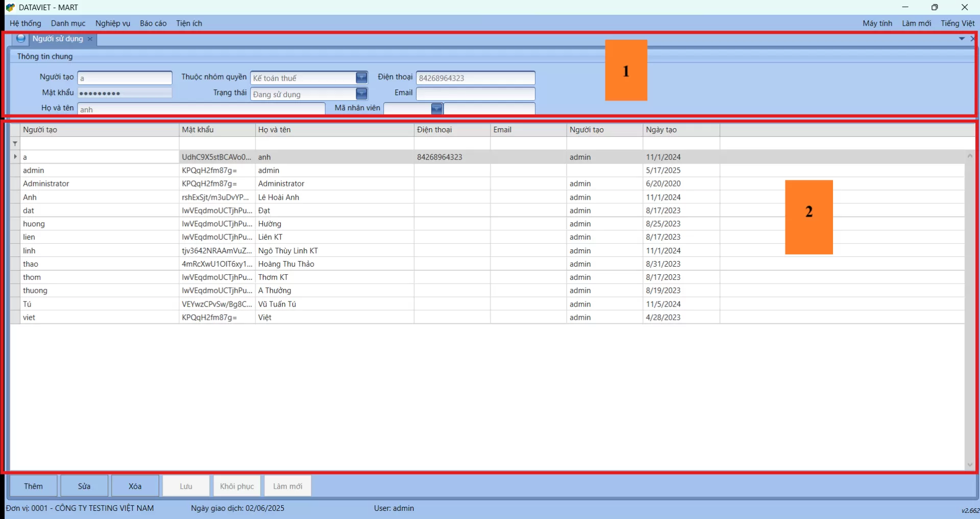The height and width of the screenshot is (519, 980).
Task: Sort by the Ngày tạo column header
Action: point(661,130)
